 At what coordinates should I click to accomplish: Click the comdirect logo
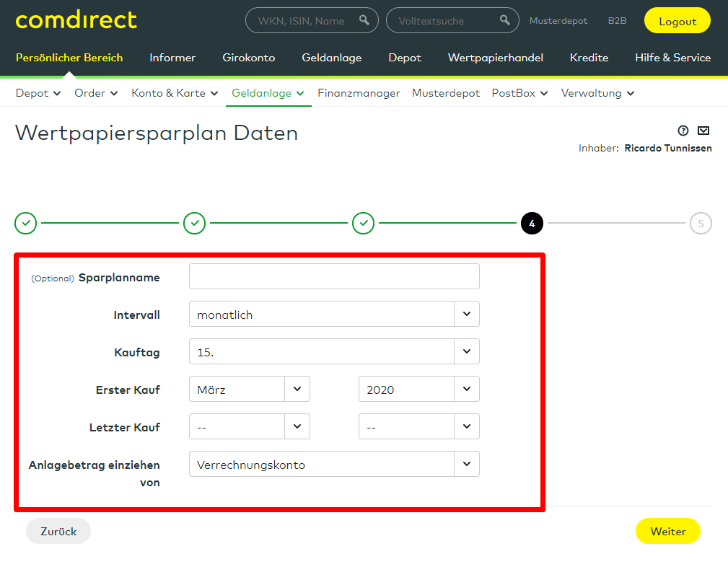(76, 20)
